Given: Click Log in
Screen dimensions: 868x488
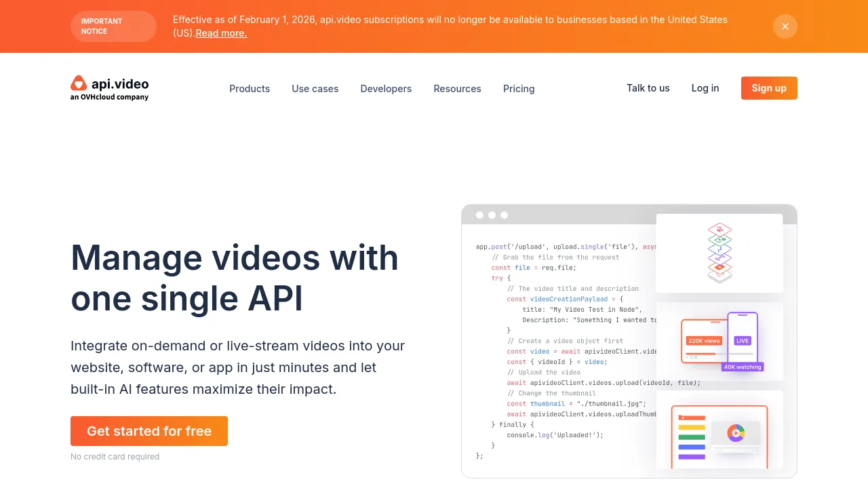Looking at the screenshot, I should point(705,88).
